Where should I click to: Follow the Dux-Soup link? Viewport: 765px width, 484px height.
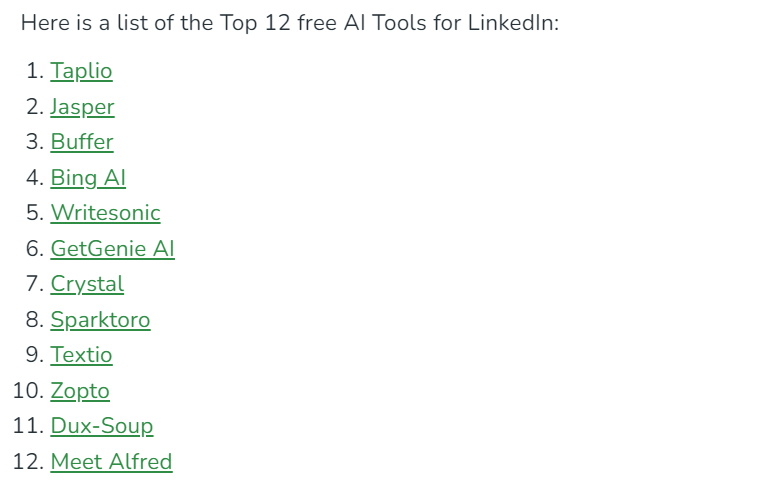point(102,426)
